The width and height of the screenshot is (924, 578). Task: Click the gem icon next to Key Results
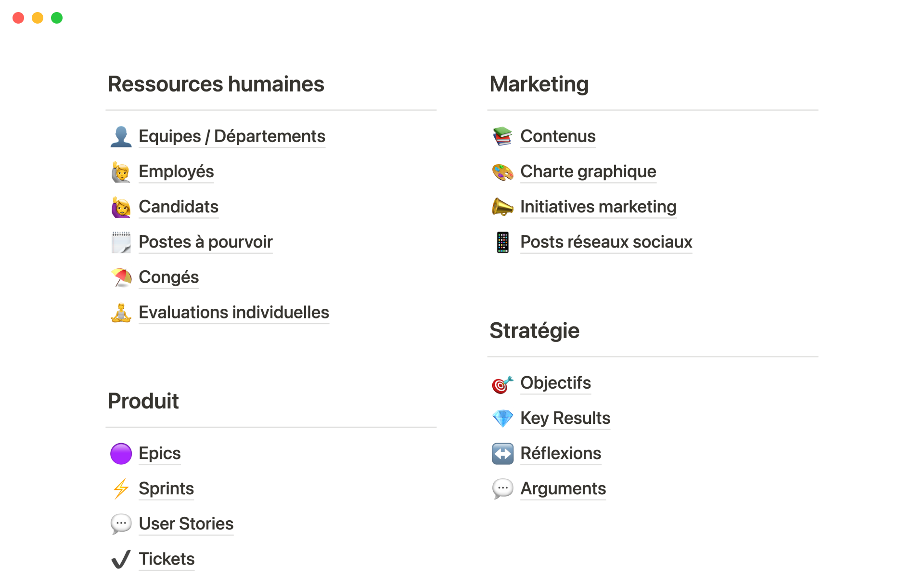click(502, 419)
